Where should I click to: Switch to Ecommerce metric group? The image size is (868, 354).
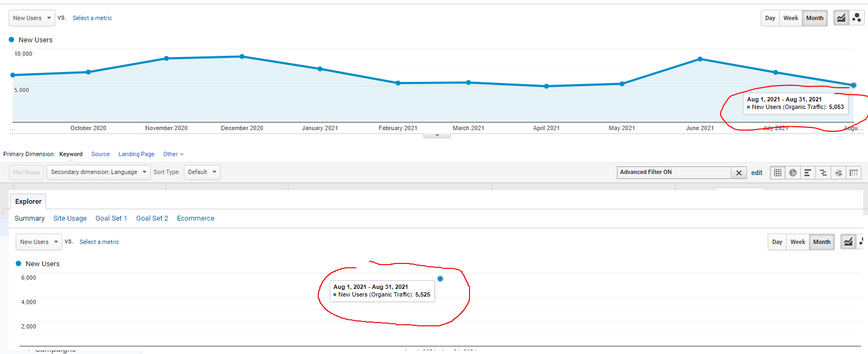pos(195,218)
